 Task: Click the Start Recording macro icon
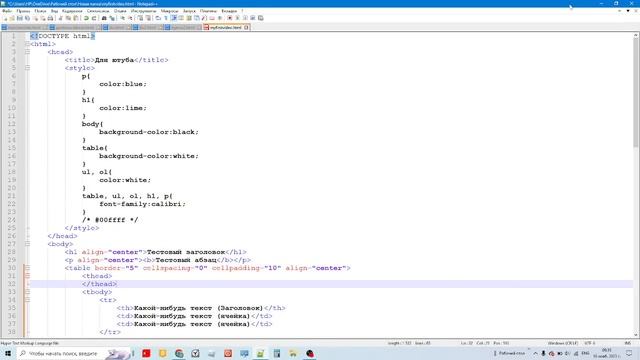point(230,18)
